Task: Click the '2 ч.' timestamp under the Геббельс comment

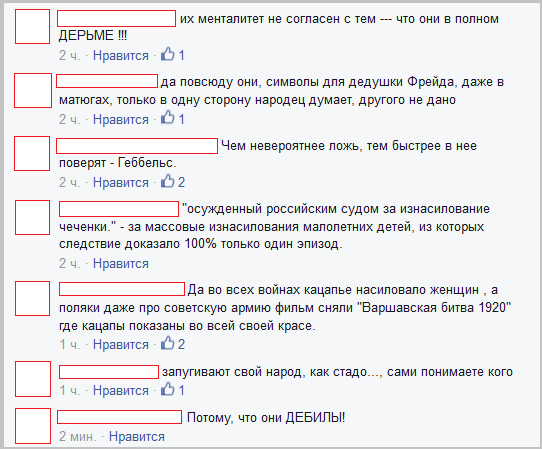Action: 69,183
